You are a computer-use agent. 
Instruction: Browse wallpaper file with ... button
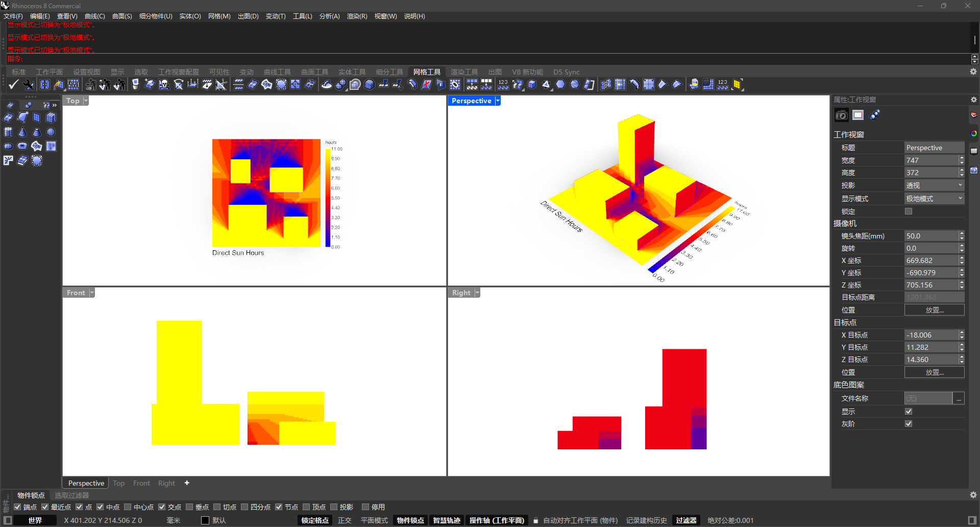tap(959, 398)
